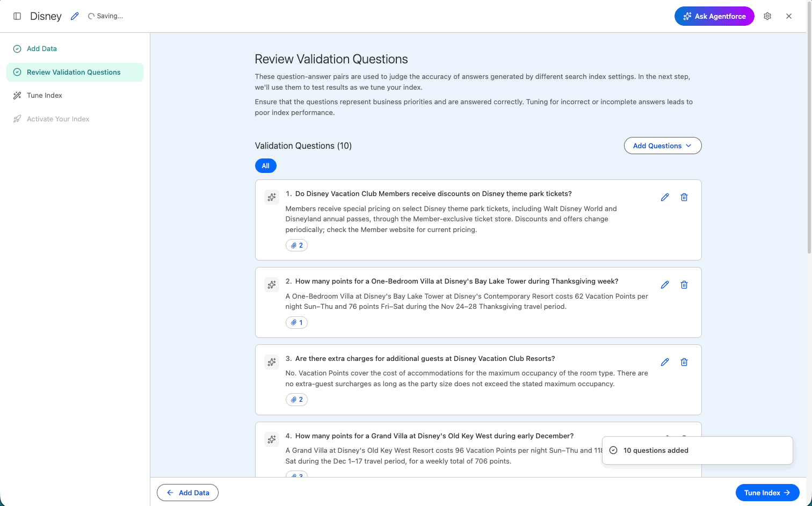The width and height of the screenshot is (812, 506).
Task: Click the Review Validation Questions page title
Action: 331,59
